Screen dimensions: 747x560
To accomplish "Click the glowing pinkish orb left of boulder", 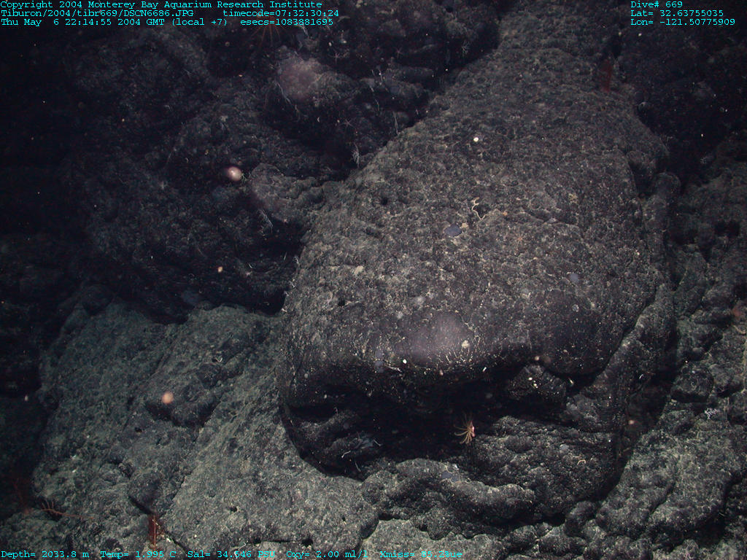I will point(233,174).
